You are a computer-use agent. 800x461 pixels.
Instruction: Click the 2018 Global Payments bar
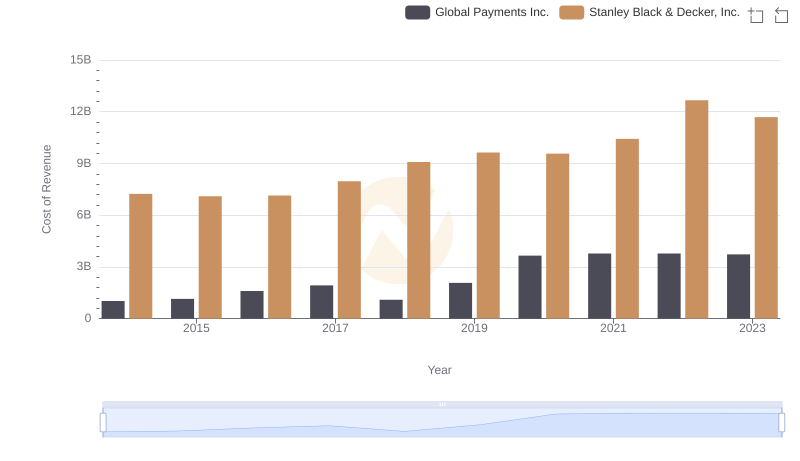click(391, 309)
